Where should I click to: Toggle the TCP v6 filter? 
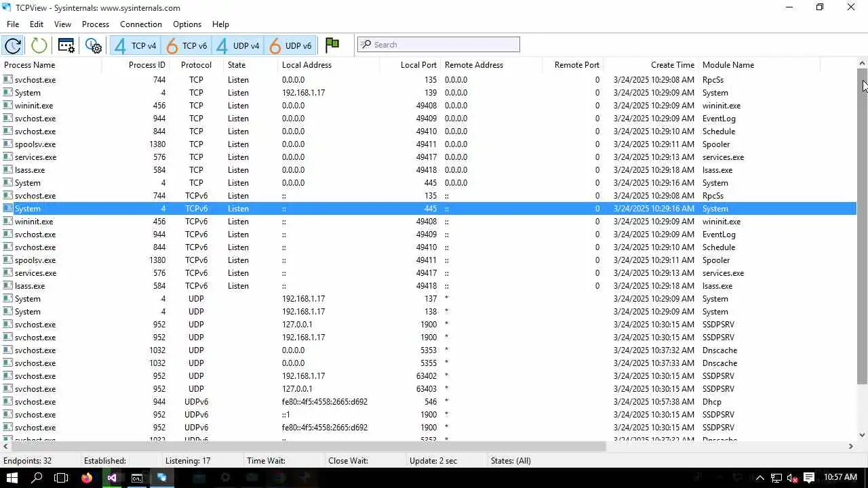[186, 45]
